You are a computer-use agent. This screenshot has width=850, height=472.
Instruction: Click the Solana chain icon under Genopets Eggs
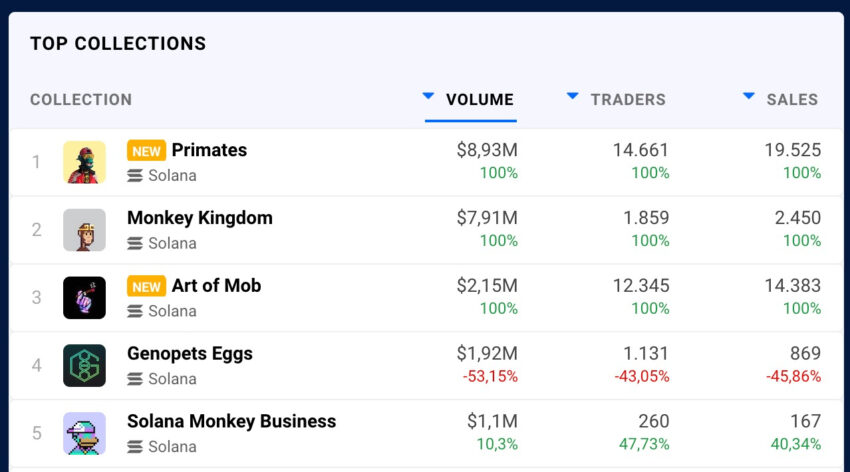point(135,379)
